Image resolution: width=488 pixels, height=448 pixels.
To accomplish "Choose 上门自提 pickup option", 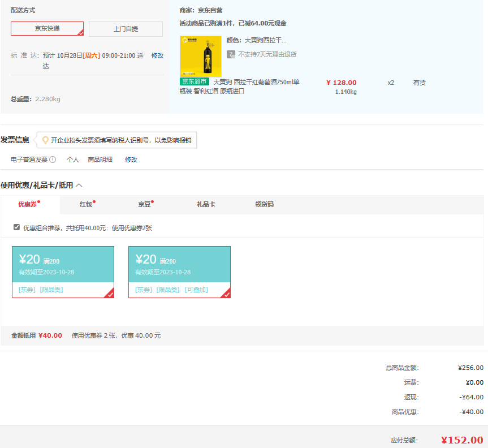I will click(126, 29).
